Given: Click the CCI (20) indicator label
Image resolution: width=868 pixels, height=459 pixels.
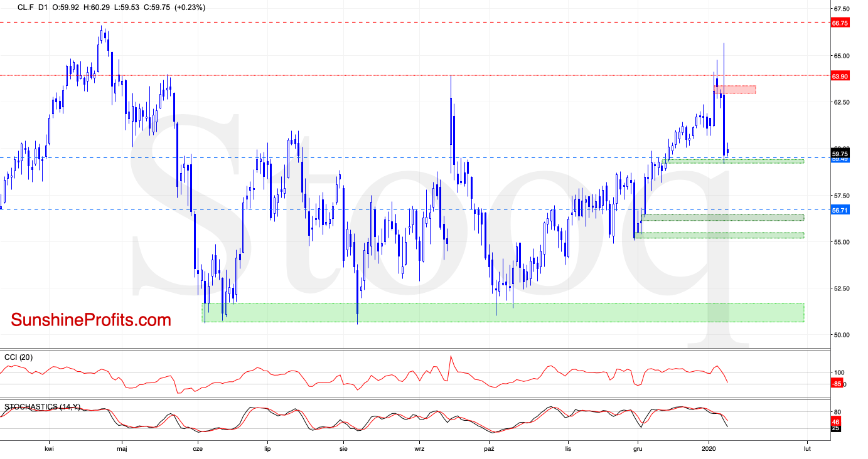Looking at the screenshot, I should coord(19,357).
